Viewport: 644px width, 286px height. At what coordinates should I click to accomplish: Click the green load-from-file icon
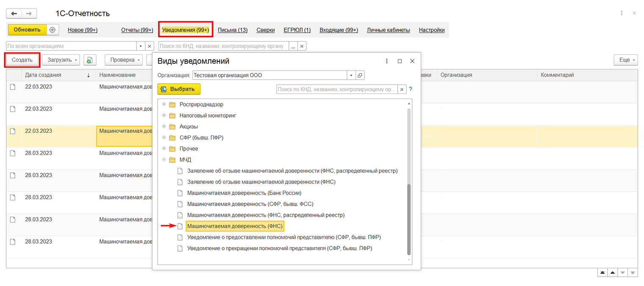[89, 60]
